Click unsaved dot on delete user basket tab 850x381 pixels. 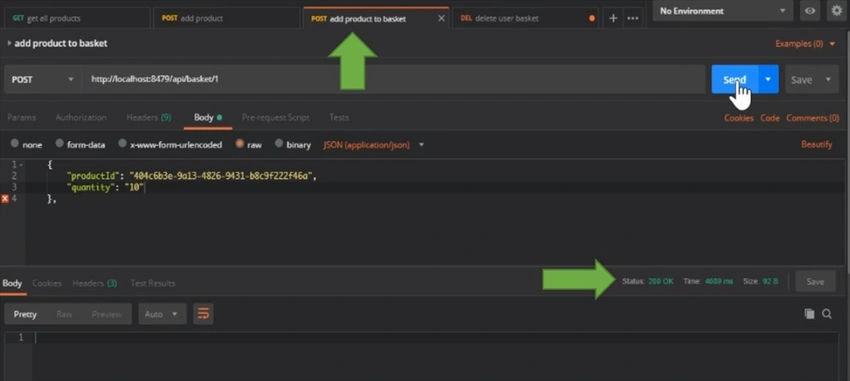[x=591, y=18]
